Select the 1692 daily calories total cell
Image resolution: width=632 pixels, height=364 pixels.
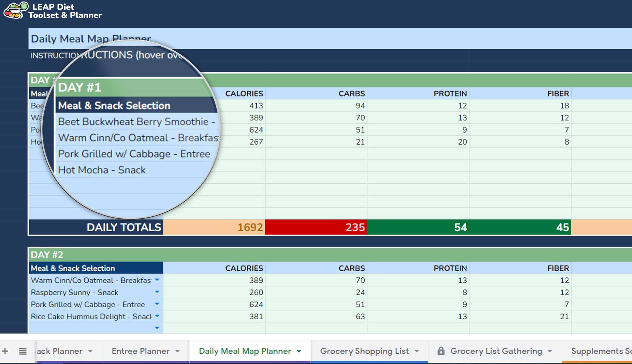point(214,227)
